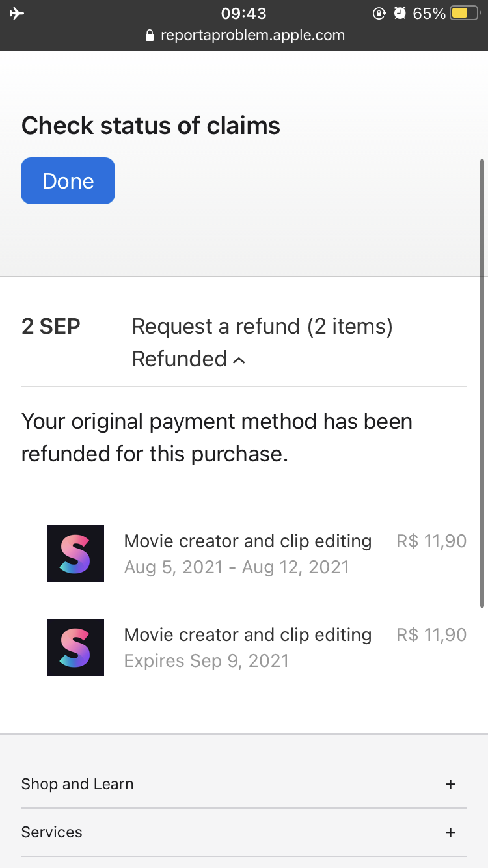Tap the first Splice app icon
The image size is (488, 868).
(75, 554)
